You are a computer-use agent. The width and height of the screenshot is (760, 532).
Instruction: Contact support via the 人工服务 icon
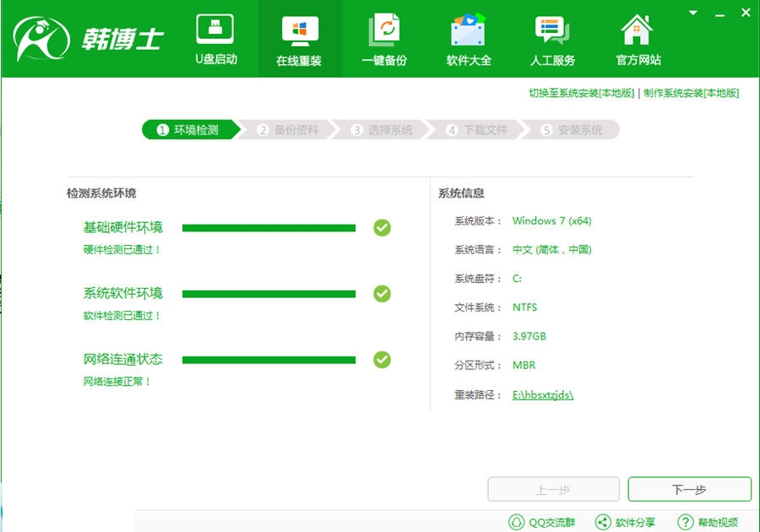click(x=553, y=30)
